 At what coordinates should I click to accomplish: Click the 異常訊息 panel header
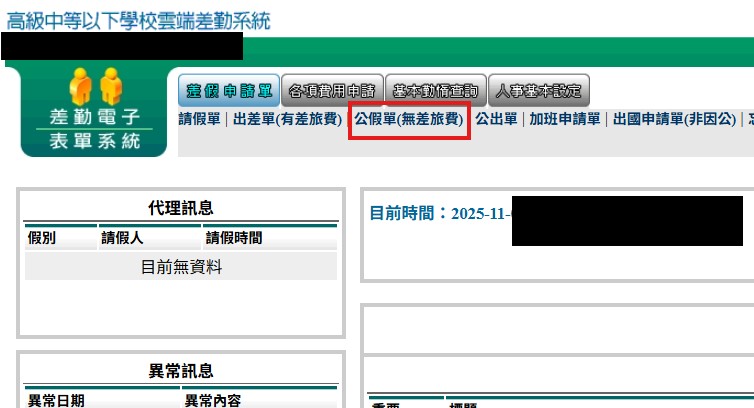181,371
